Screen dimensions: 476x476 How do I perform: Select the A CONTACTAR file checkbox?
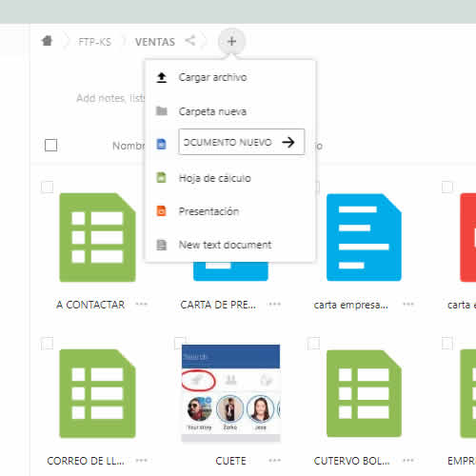coord(48,187)
